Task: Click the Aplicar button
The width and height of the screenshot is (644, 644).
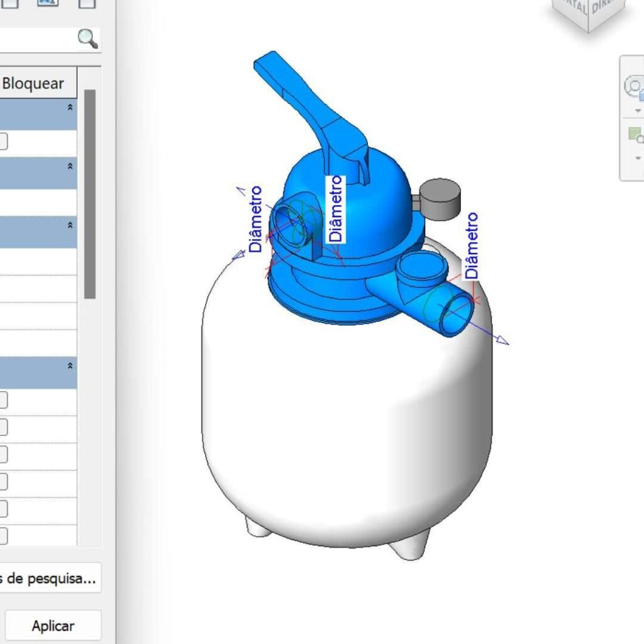Action: (53, 626)
